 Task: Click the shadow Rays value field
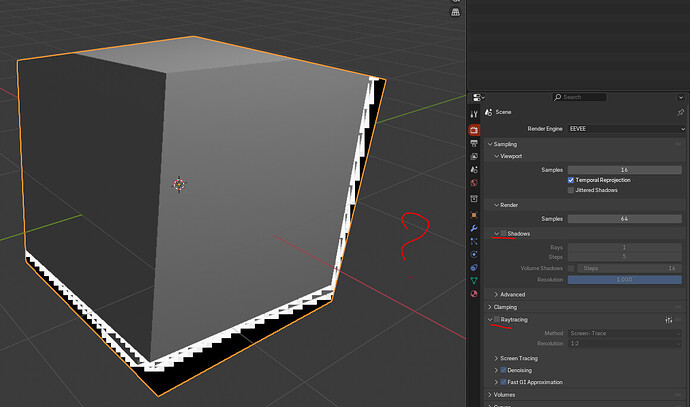pyautogui.click(x=624, y=248)
